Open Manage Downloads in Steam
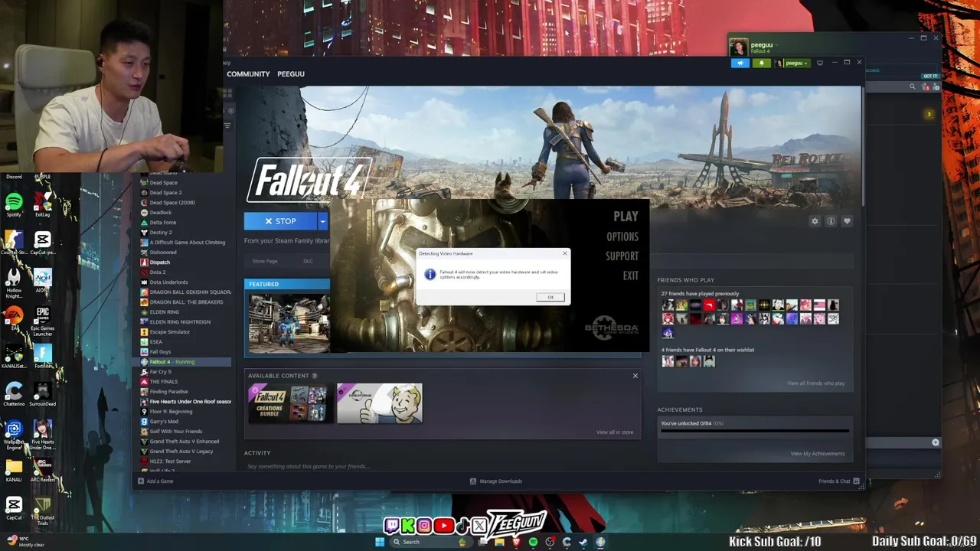 pos(495,481)
